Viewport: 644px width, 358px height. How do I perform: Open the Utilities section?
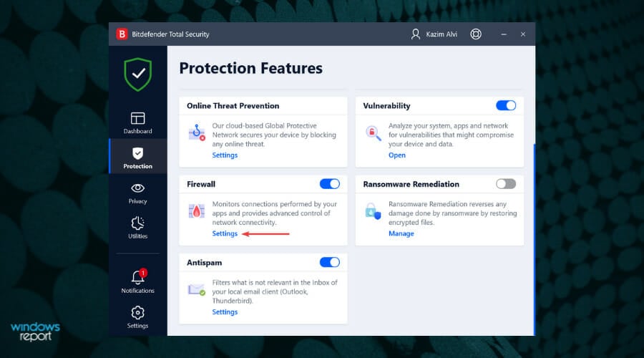click(x=137, y=228)
